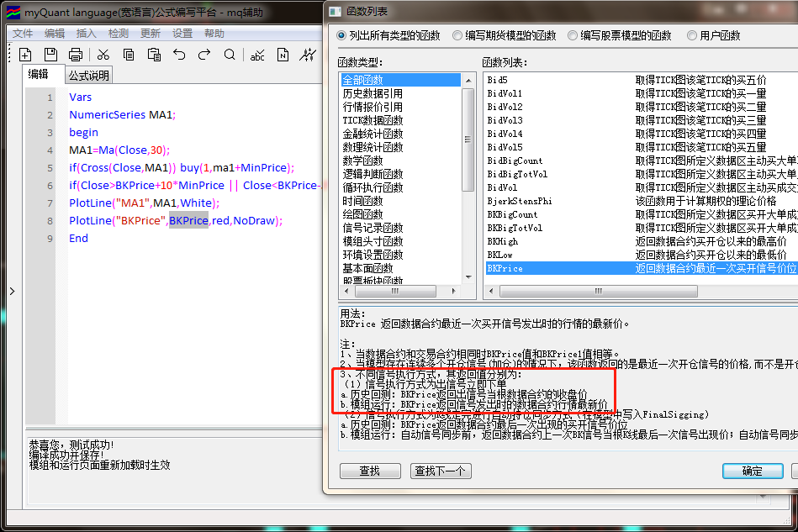Expand the left side panel arrow
The height and width of the screenshot is (532, 798).
11,291
